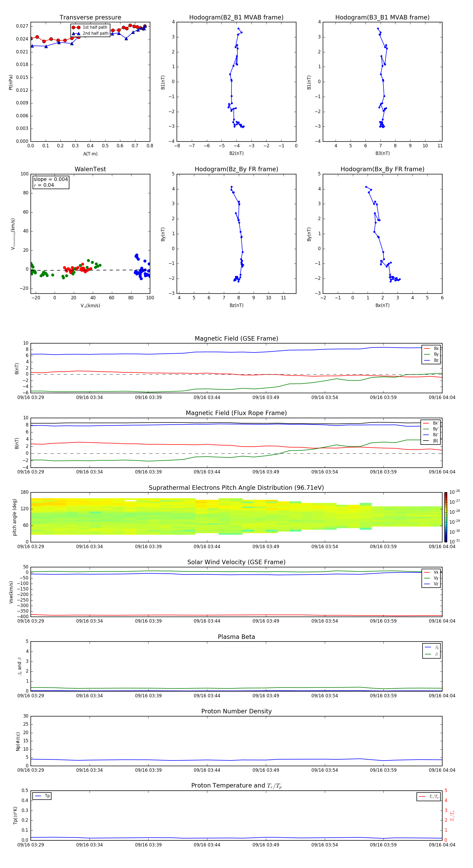Image resolution: width=473 pixels, height=868 pixels.
Task: Click the 'Bz(nT)' hodogram axis label
Action: [x=236, y=305]
